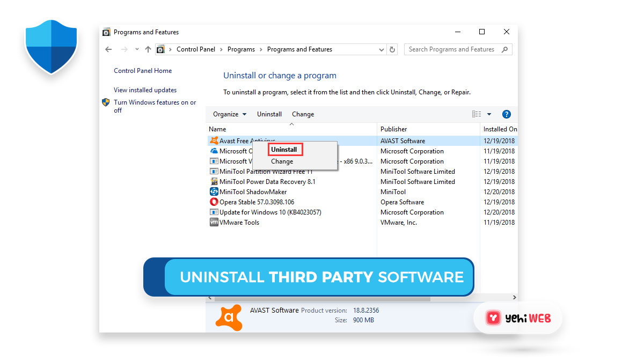
Task: Click the MiniTool ShadowMaker icon
Action: (x=214, y=191)
